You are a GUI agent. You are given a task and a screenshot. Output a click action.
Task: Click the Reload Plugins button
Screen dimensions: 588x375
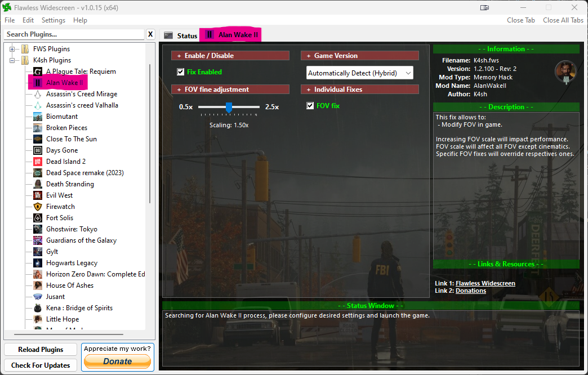point(41,350)
